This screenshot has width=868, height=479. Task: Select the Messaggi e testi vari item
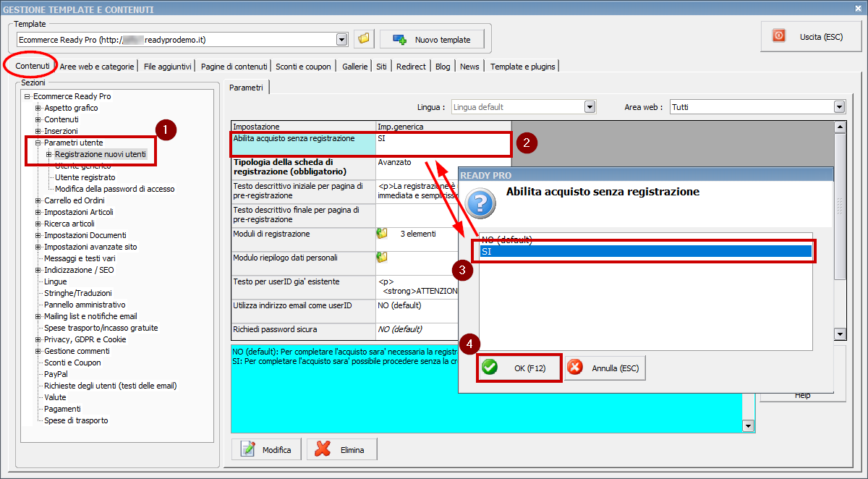[x=80, y=258]
